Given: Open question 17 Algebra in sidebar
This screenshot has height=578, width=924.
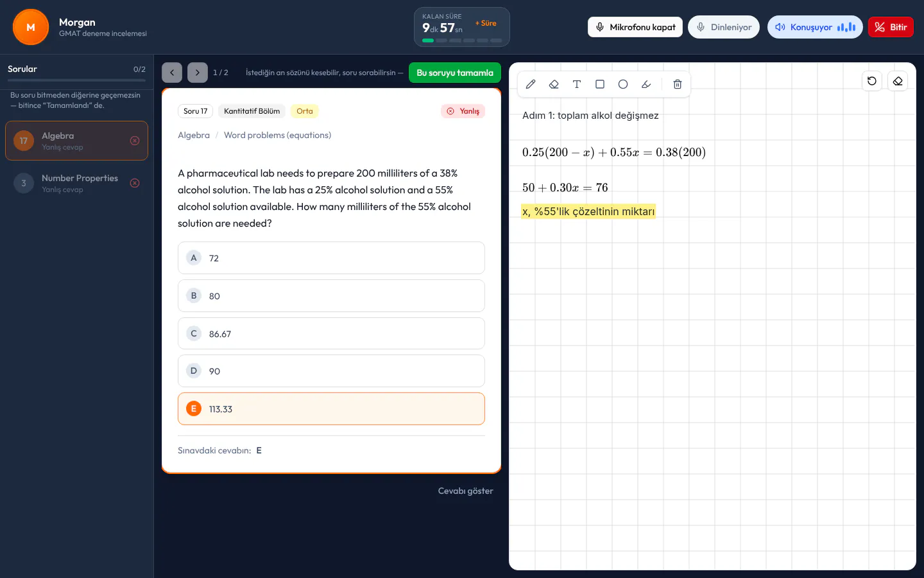Looking at the screenshot, I should click(76, 141).
